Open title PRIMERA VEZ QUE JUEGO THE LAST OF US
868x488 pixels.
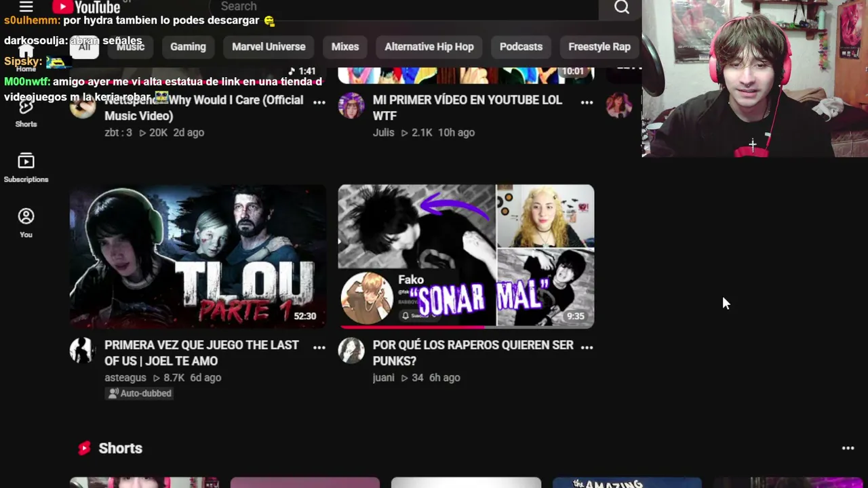[x=201, y=353]
